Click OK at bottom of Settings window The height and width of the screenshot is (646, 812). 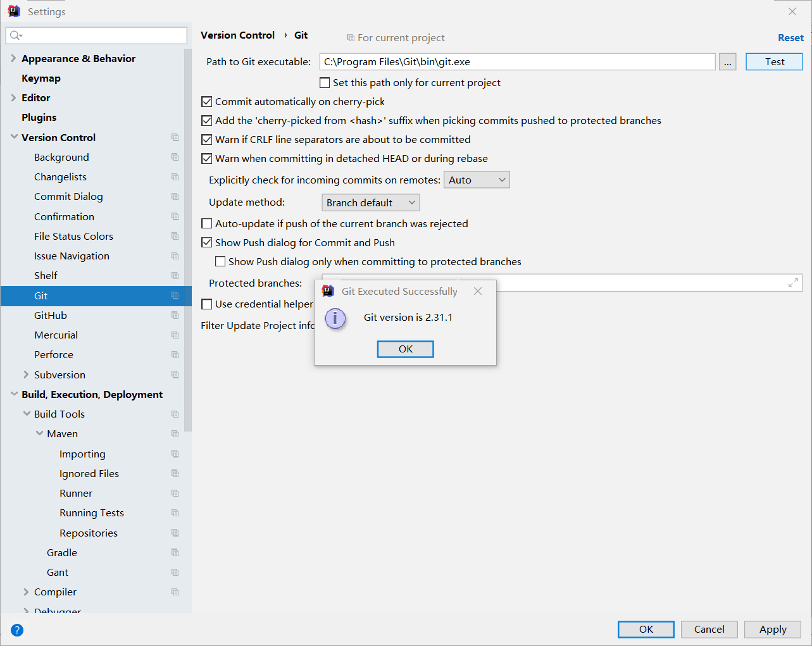[x=646, y=630]
